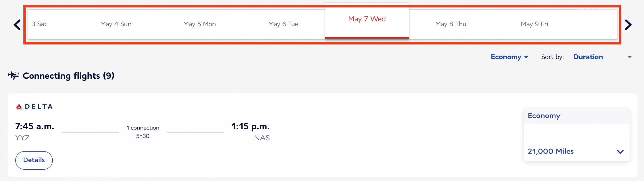Viewport: 644px width, 181px height.
Task: Pick the May 9 Fri date
Action: click(x=534, y=24)
